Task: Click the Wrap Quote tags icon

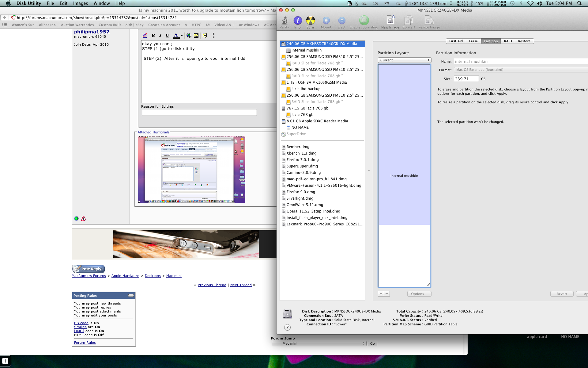Action: tap(205, 36)
